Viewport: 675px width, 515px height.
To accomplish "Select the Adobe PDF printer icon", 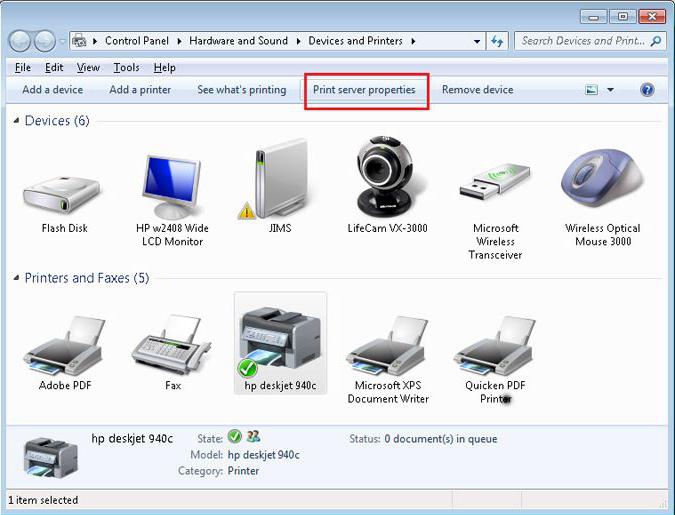I will click(x=65, y=345).
